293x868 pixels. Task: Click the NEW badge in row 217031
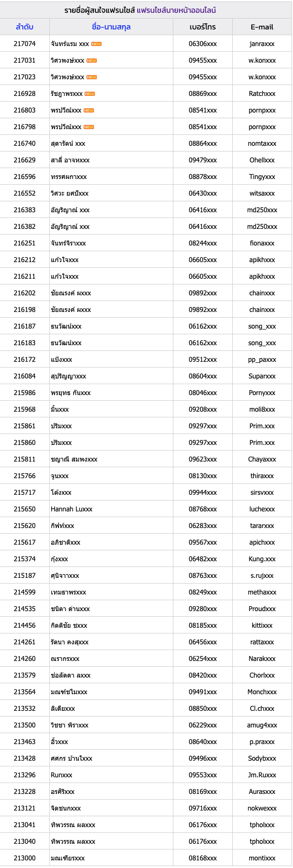pyautogui.click(x=92, y=60)
